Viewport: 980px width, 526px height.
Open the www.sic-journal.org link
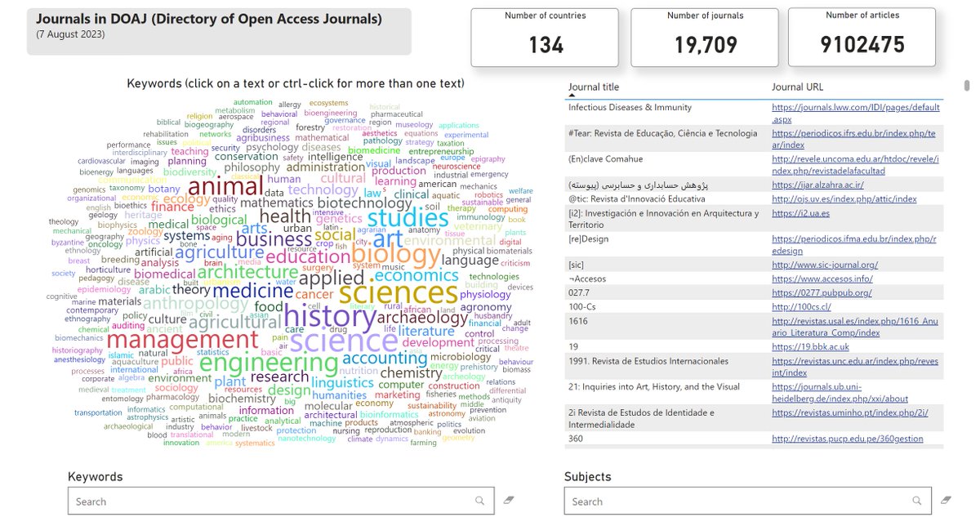click(825, 265)
